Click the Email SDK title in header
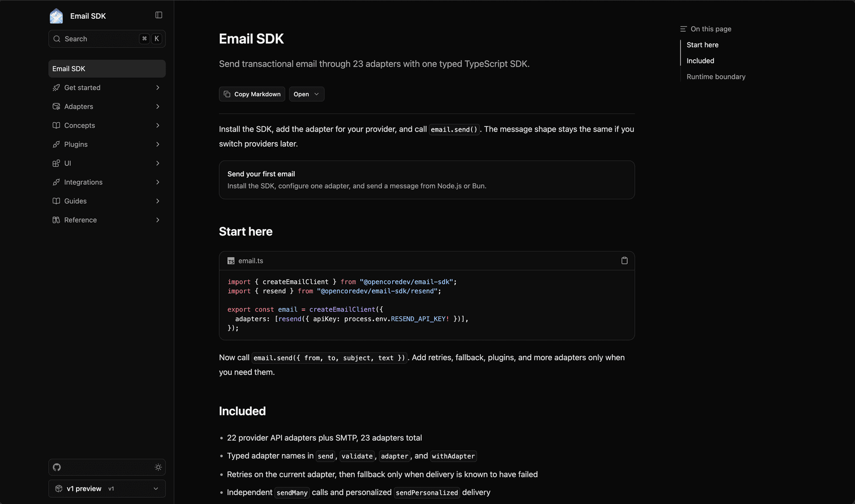The height and width of the screenshot is (504, 855). [88, 16]
